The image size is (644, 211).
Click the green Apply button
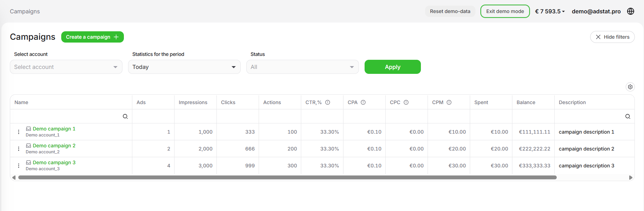[x=393, y=67]
